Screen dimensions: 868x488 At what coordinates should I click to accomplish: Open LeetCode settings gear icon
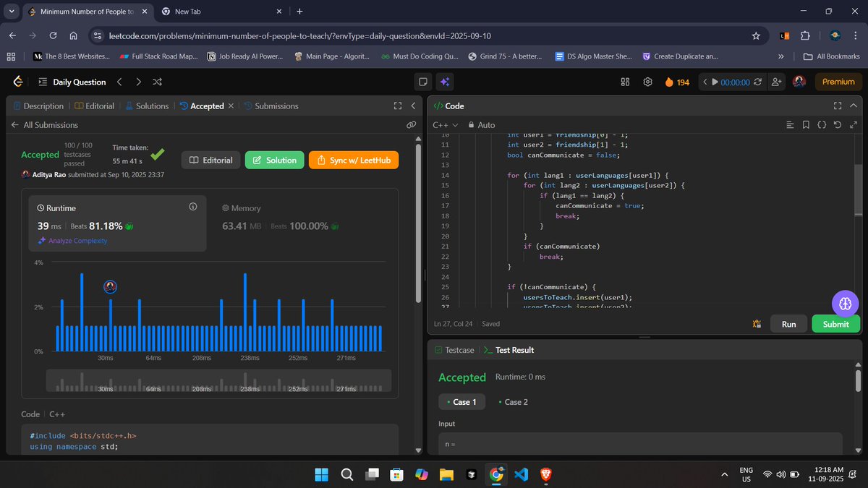tap(648, 82)
